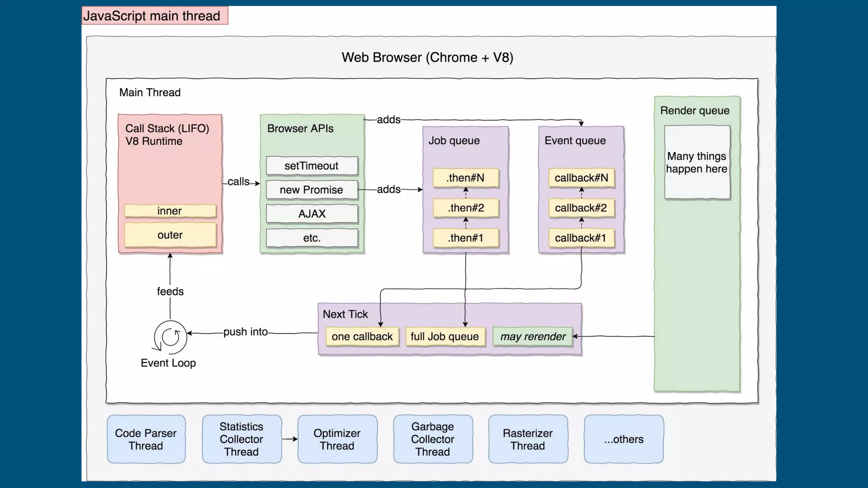Select the .then#N job queue item
Screen dimensions: 868x488
[465, 178]
